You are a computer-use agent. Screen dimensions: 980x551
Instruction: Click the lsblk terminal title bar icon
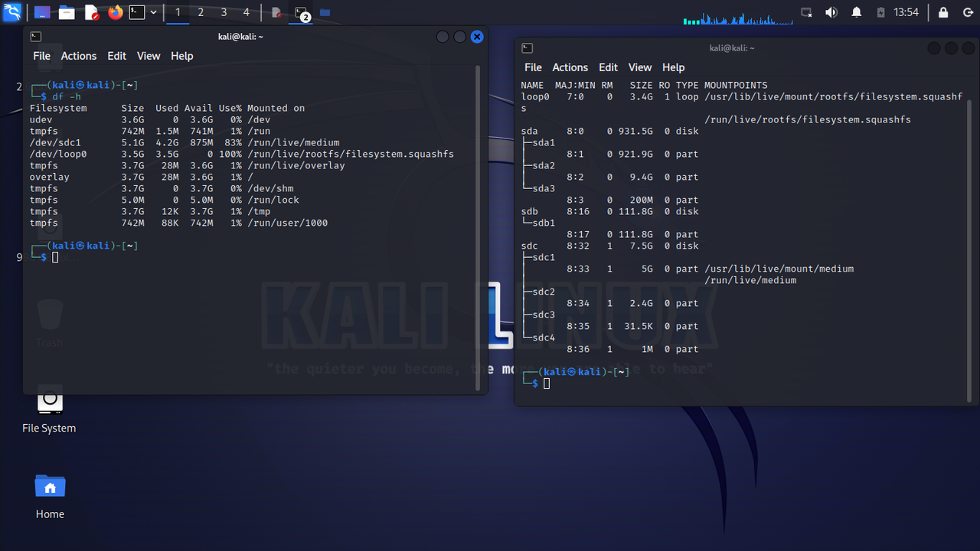(527, 48)
